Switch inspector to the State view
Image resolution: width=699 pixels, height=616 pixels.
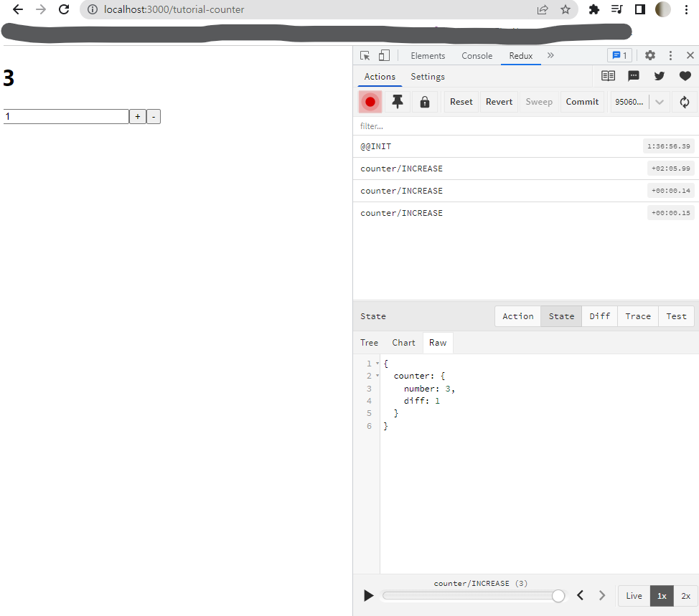tap(561, 316)
